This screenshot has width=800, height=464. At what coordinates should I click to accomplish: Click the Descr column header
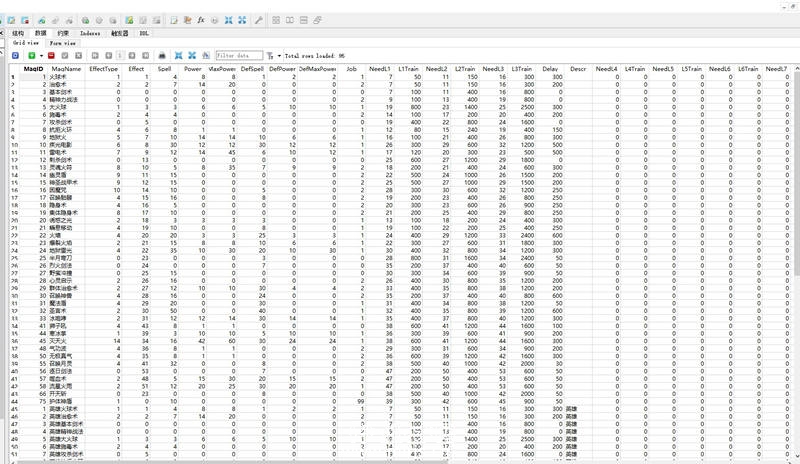click(x=578, y=69)
